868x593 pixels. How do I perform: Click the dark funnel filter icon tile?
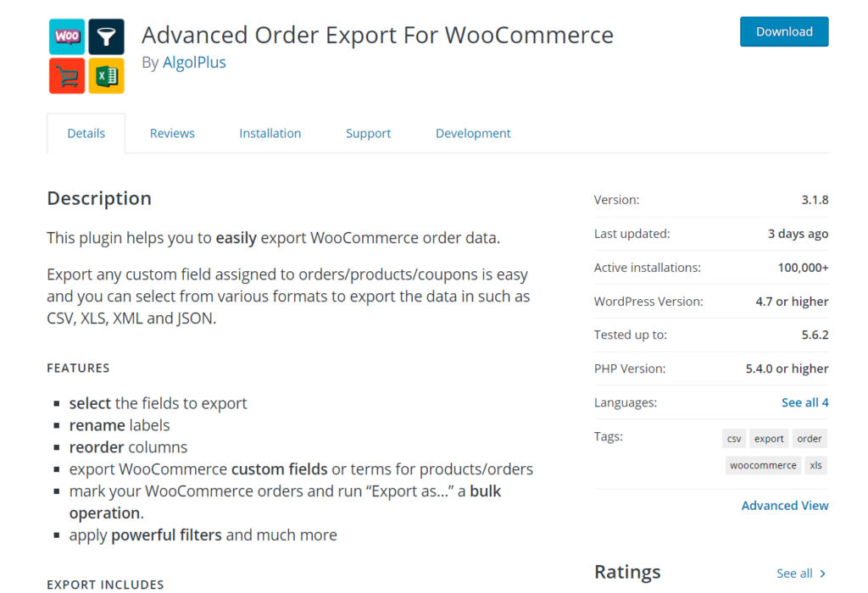tap(107, 36)
